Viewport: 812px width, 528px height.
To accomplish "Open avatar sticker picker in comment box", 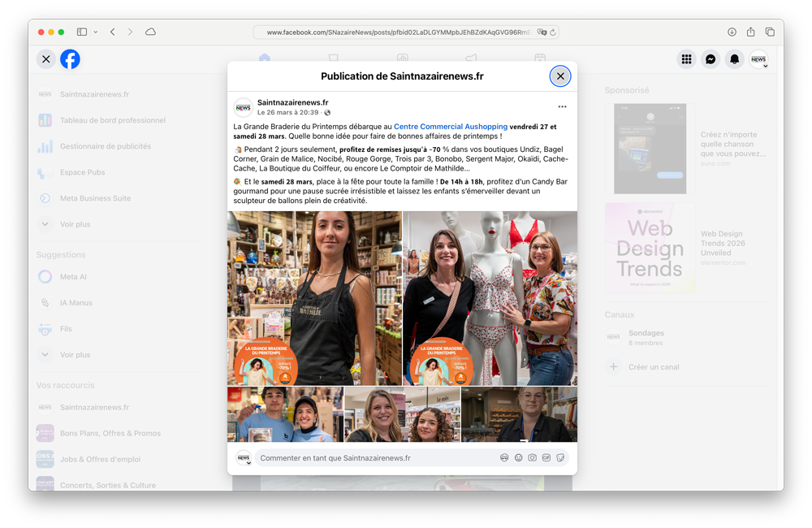I will (x=504, y=458).
